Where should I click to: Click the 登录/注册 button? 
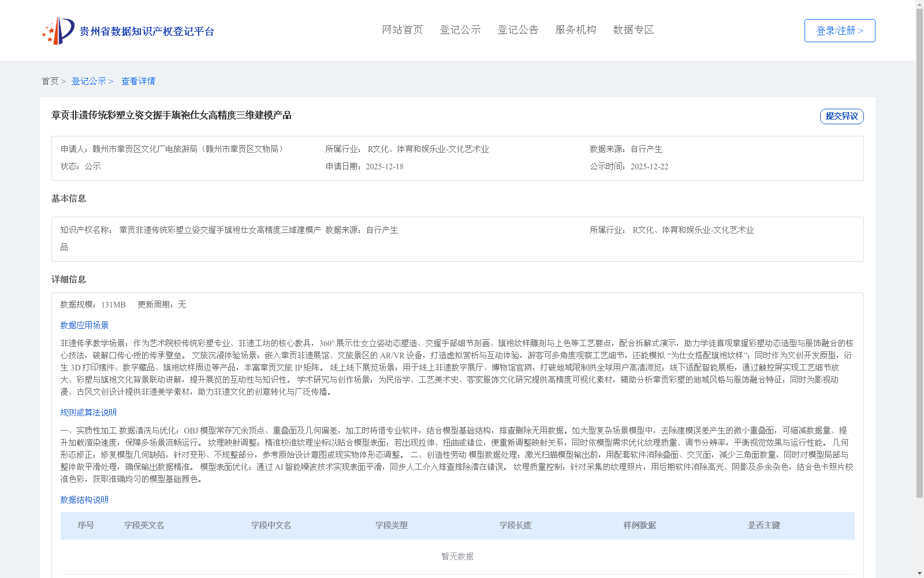tap(840, 31)
